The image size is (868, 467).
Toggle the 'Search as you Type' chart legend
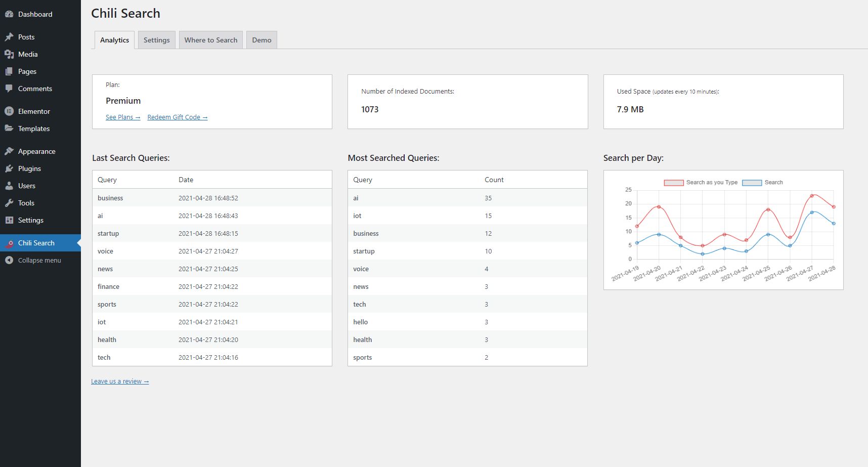701,183
